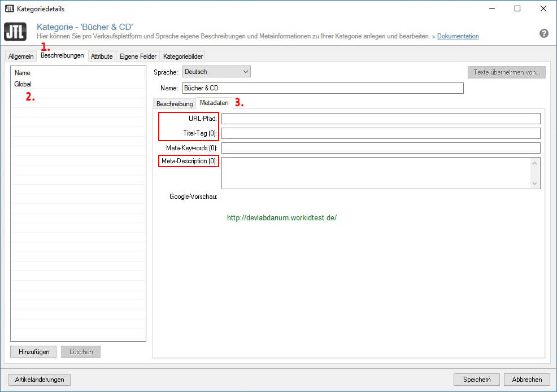This screenshot has height=392, width=557.
Task: Click the Meta-Keywords text field
Action: point(381,148)
